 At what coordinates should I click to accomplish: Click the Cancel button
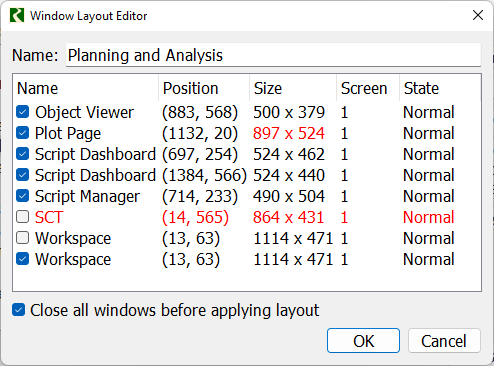point(444,341)
